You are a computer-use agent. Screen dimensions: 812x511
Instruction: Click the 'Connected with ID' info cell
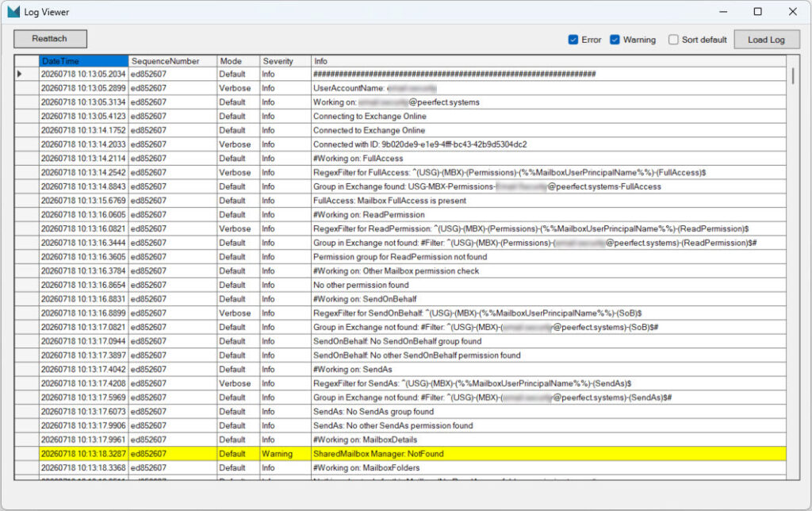pos(549,144)
